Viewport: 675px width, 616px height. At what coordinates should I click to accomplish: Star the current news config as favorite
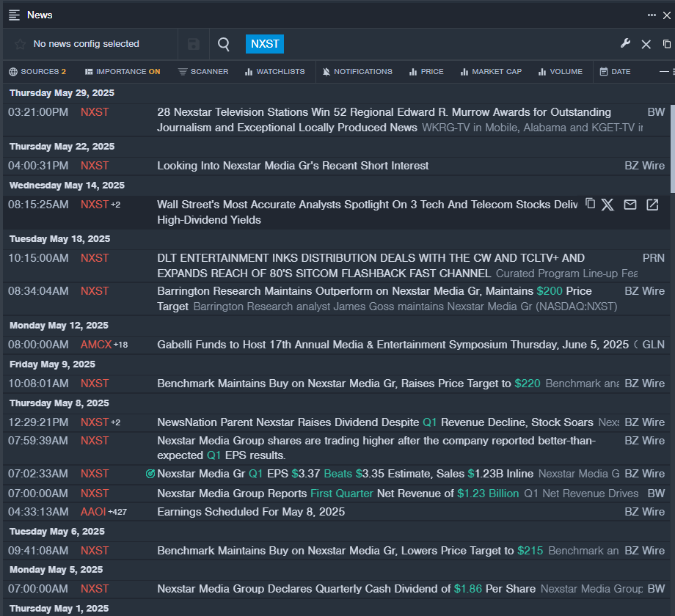coord(20,44)
